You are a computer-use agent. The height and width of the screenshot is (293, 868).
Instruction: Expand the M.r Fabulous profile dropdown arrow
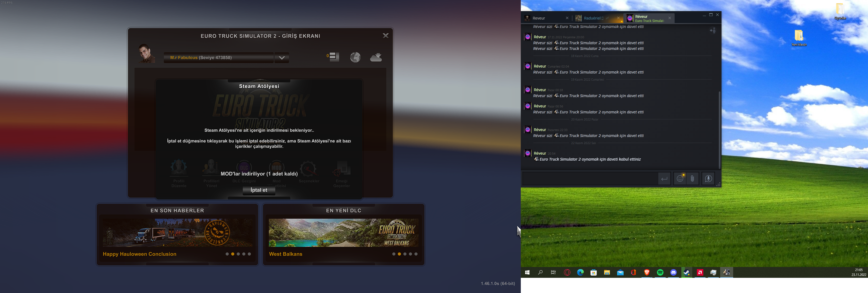pos(282,58)
